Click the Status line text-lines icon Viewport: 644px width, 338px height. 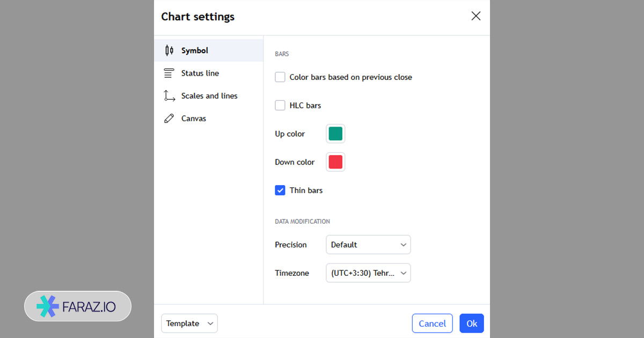[x=169, y=73]
